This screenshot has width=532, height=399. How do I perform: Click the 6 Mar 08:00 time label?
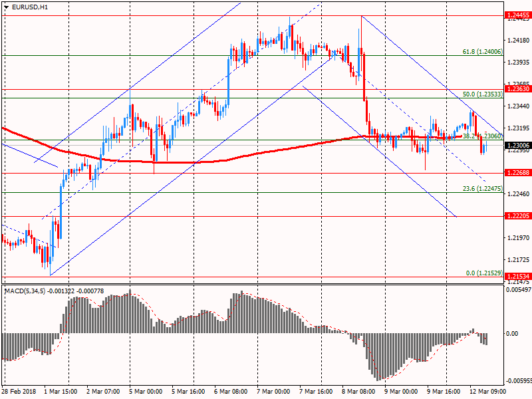231,391
